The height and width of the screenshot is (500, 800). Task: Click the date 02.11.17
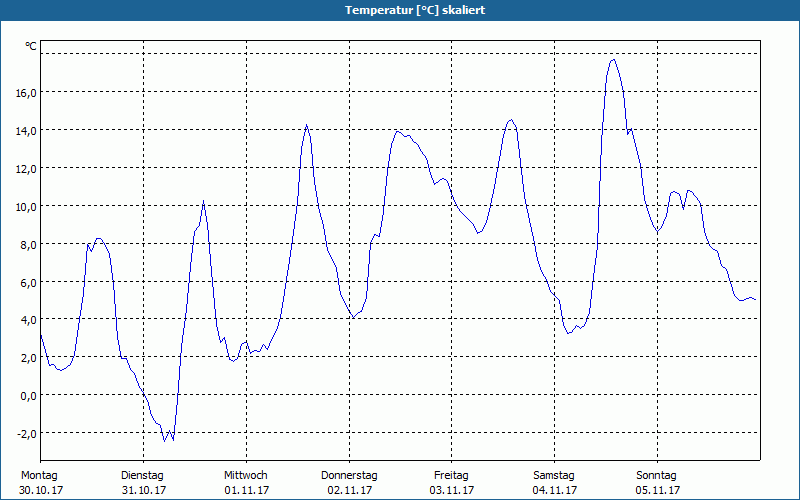[x=349, y=490]
